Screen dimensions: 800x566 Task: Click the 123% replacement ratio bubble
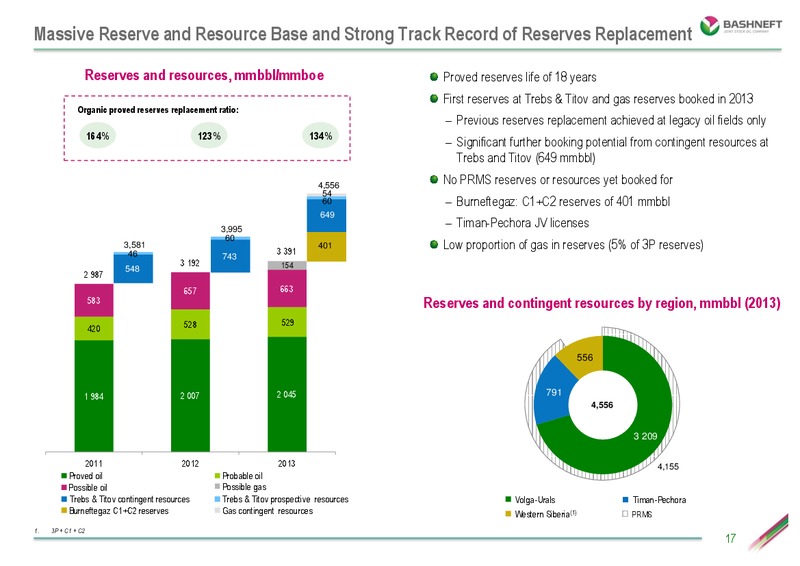[x=209, y=136]
